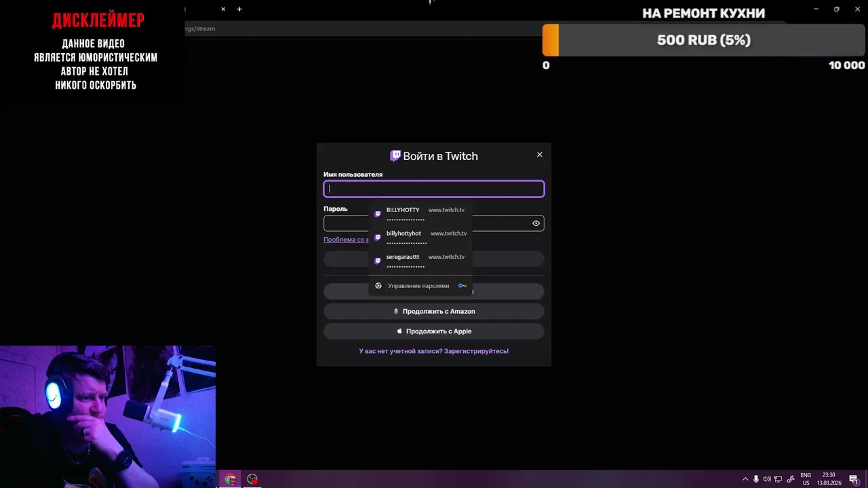Image resolution: width=868 pixels, height=488 pixels.
Task: Open the sign-up registration link
Action: [x=434, y=351]
